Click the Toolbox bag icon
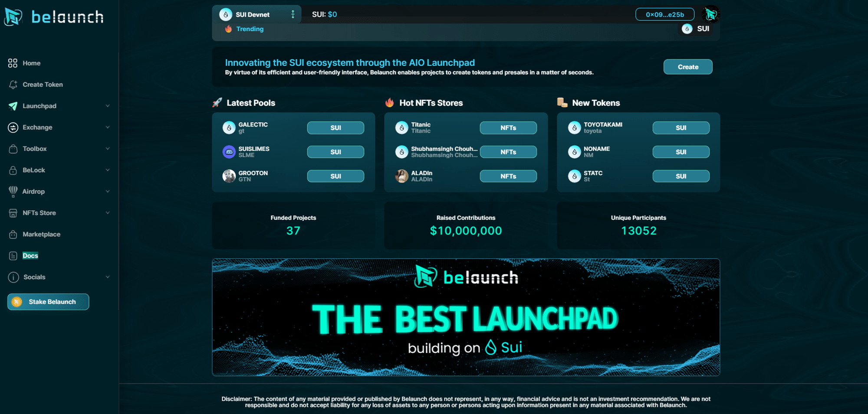Screen dimensions: 868x414 point(13,149)
